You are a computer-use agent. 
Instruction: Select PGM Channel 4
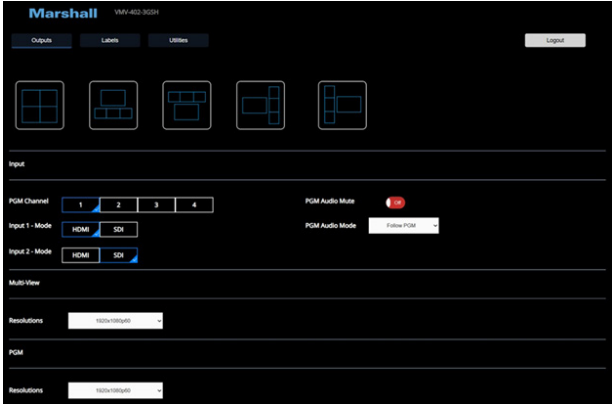point(194,204)
